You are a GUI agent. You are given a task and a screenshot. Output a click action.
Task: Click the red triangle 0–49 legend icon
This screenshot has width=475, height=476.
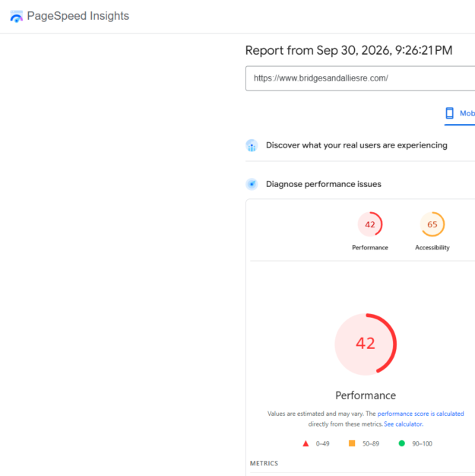306,444
